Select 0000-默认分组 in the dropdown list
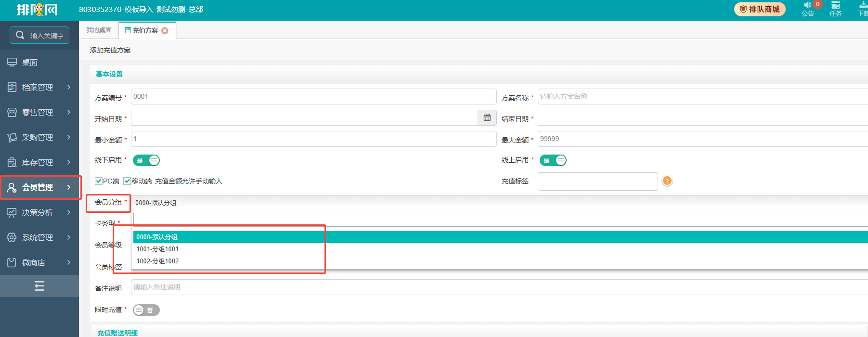The height and width of the screenshot is (337, 868). [500, 237]
